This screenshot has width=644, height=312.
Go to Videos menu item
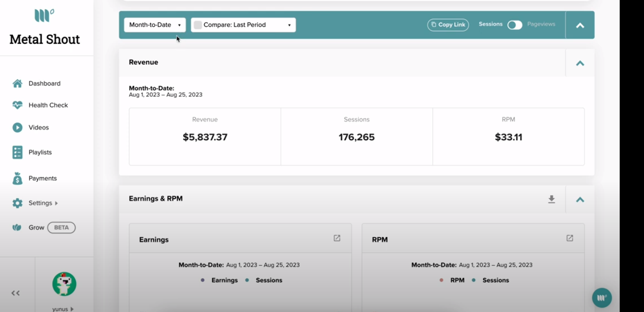pos(39,128)
